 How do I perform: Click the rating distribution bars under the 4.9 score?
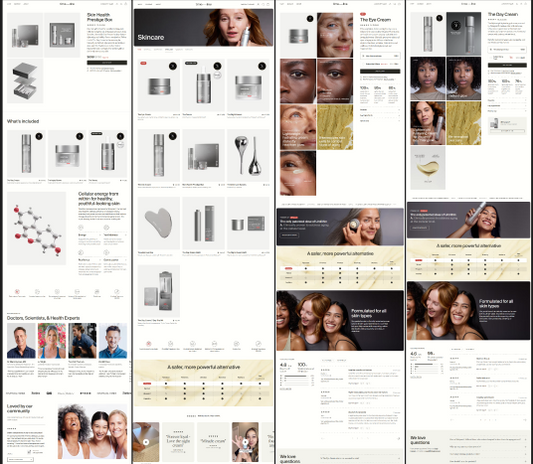point(296,381)
